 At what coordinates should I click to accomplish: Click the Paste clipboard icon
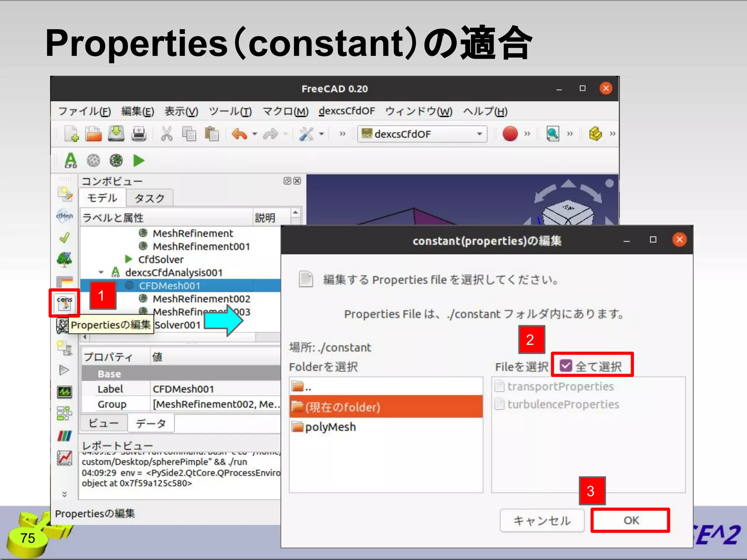point(212,134)
